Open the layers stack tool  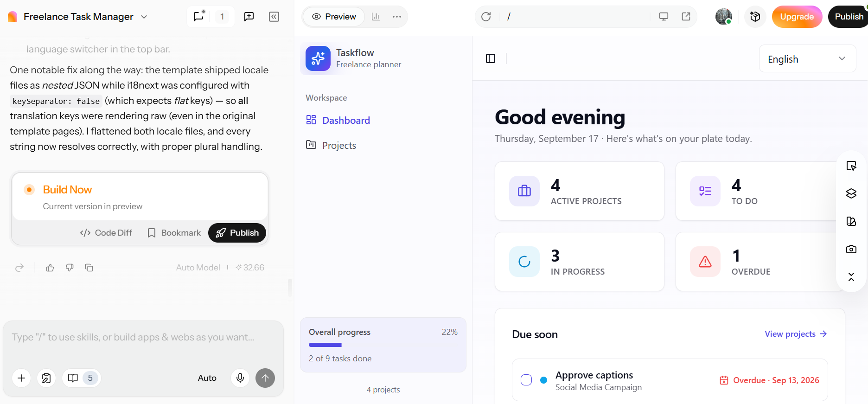pos(851,193)
